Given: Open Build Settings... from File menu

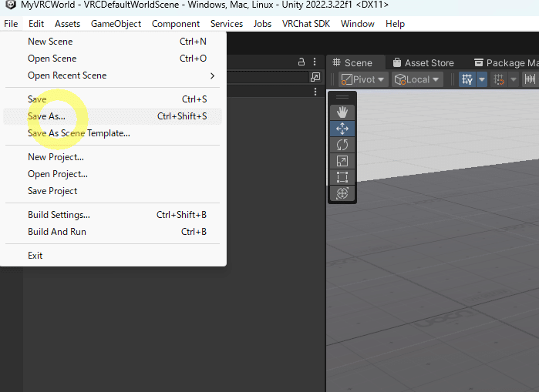Looking at the screenshot, I should [x=113, y=215].
